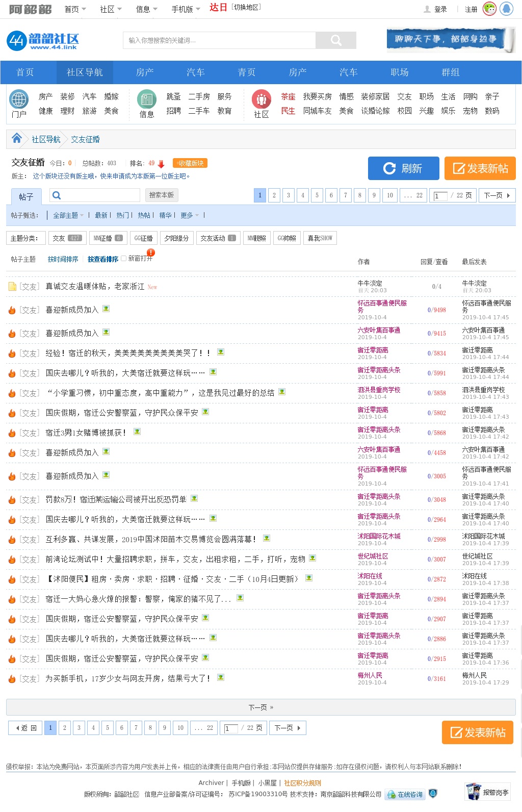Click the top orange 发表新帖 button
The image size is (522, 812).
click(x=480, y=168)
